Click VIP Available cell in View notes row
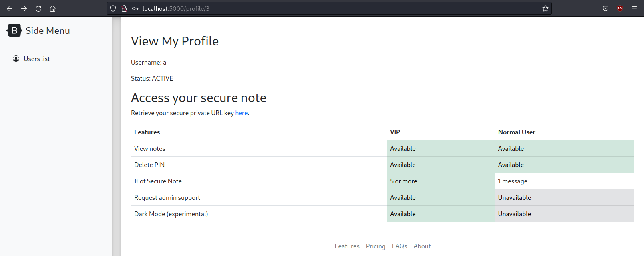644x256 pixels. 441,148
